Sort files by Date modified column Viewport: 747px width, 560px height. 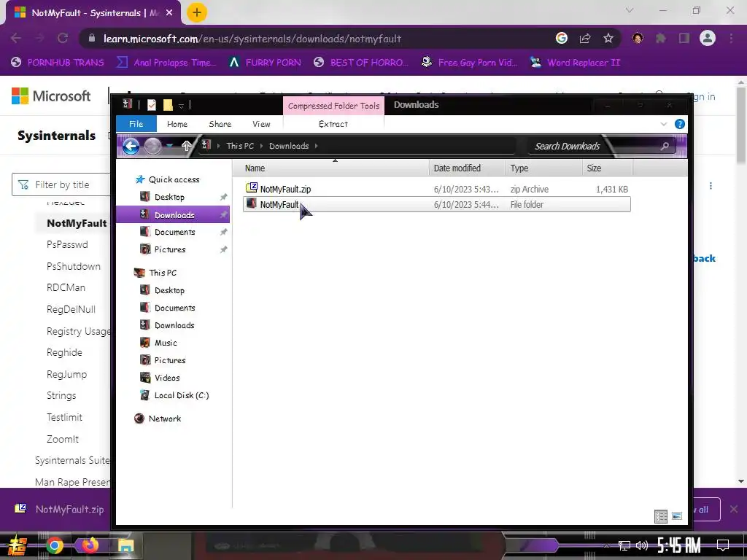pos(467,168)
